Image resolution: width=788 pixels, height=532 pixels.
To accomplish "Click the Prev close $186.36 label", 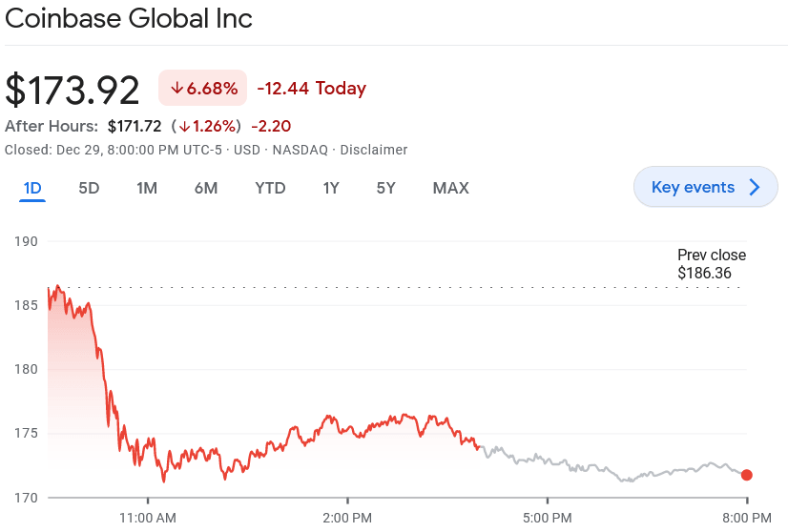I will [x=711, y=264].
